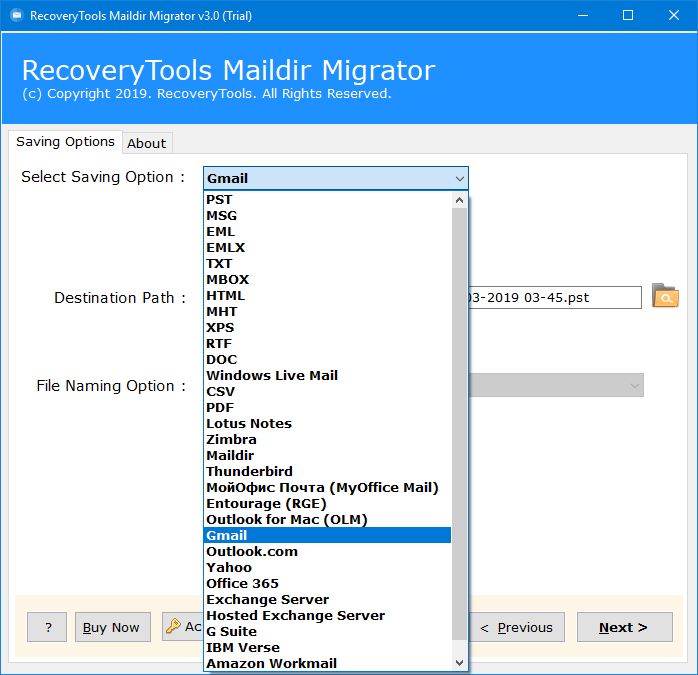The image size is (698, 675).
Task: Pick PDF from the list
Action: [327, 407]
